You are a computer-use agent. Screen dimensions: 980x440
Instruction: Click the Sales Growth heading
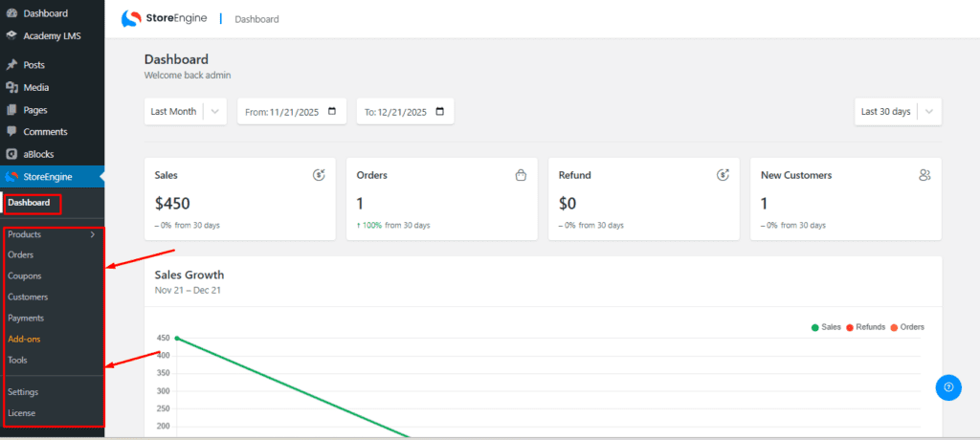pos(189,275)
